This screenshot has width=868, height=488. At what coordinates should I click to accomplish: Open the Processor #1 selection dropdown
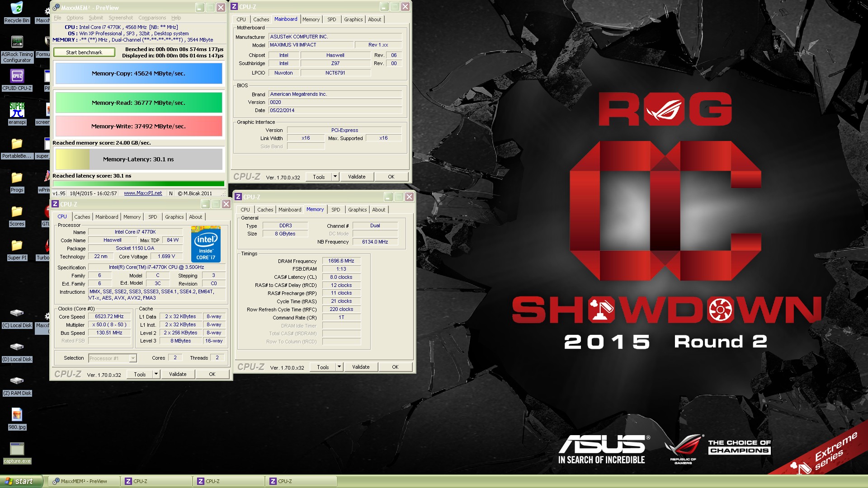[113, 358]
